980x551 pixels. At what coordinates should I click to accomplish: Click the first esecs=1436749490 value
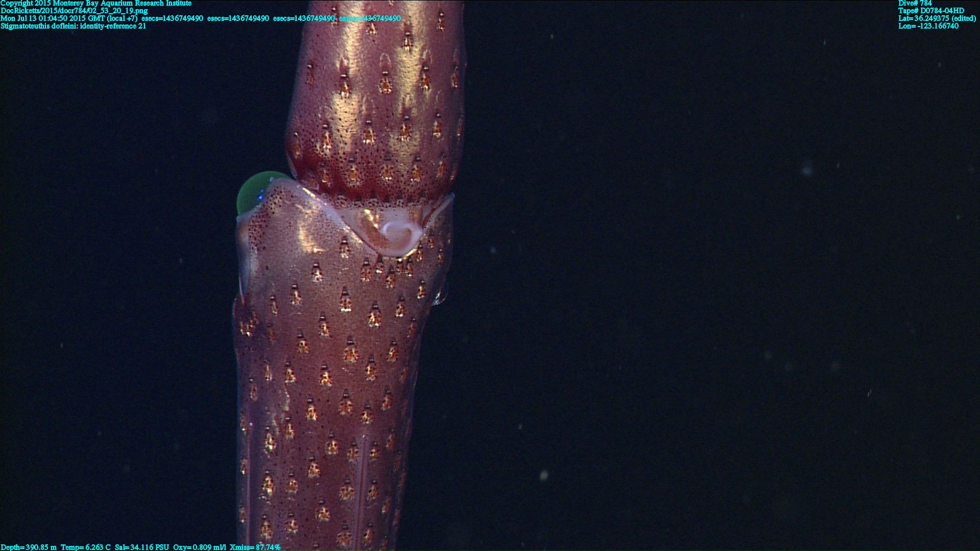(x=172, y=18)
